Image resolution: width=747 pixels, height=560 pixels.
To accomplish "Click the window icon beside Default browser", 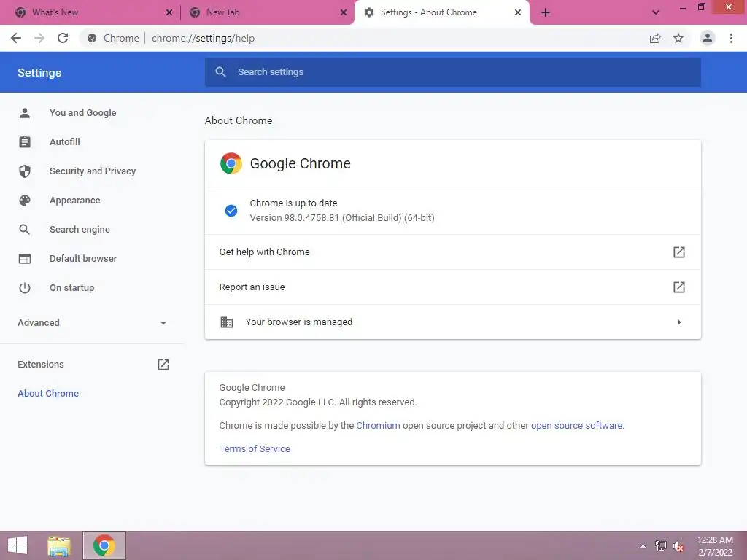I will (x=25, y=259).
